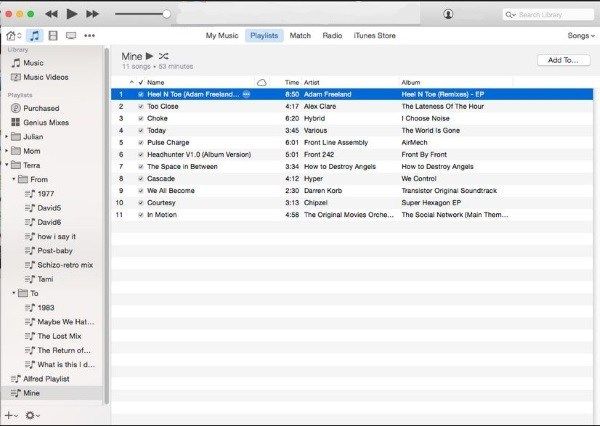Switch to the TV Shows screen icon
Viewport: 600px width, 426px height.
[70, 35]
